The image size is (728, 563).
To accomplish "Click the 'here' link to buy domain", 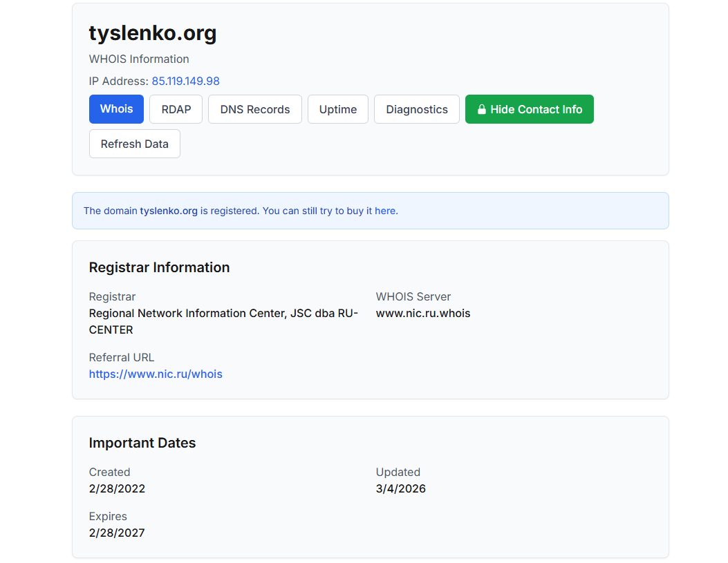I will [385, 211].
